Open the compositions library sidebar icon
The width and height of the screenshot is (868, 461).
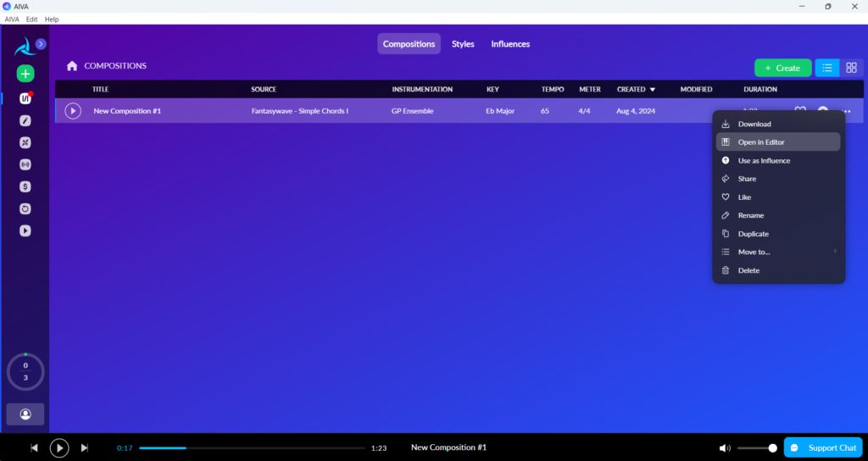(25, 98)
